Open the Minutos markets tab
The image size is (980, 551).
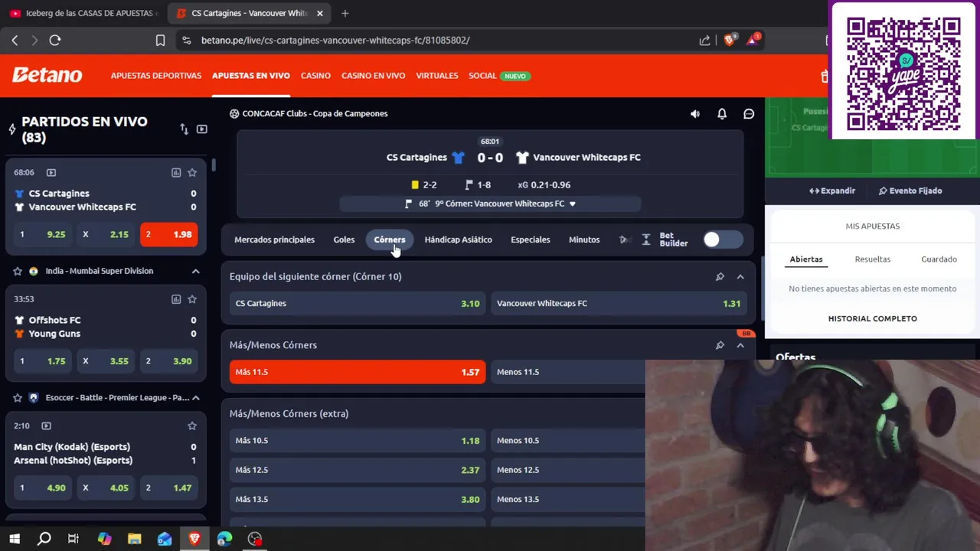tap(584, 240)
